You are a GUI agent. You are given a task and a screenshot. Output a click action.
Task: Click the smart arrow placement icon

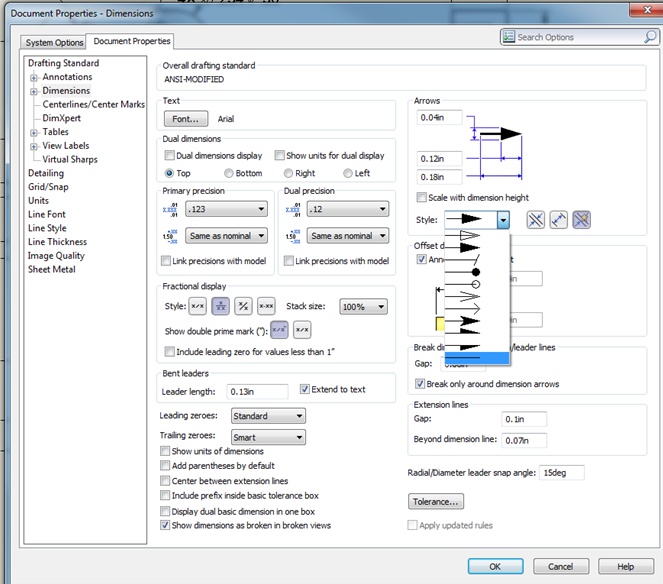pyautogui.click(x=581, y=220)
